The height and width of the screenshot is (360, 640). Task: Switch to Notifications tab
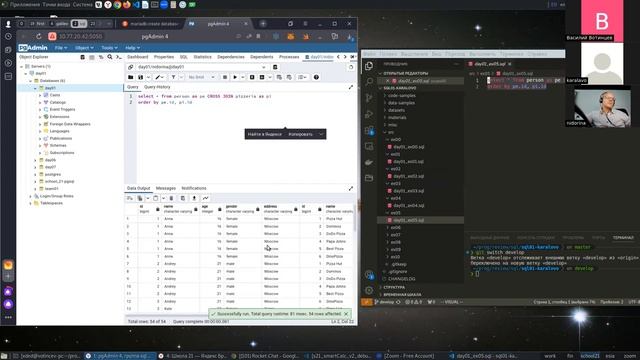pyautogui.click(x=194, y=188)
